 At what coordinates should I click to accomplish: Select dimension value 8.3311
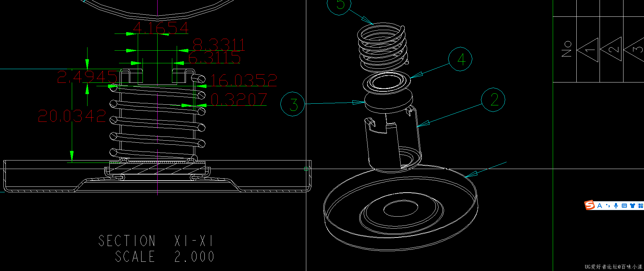[219, 44]
